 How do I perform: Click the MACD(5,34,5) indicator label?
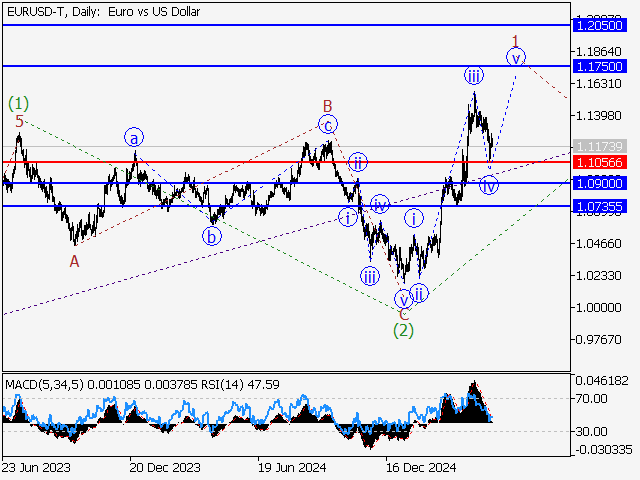coord(44,384)
